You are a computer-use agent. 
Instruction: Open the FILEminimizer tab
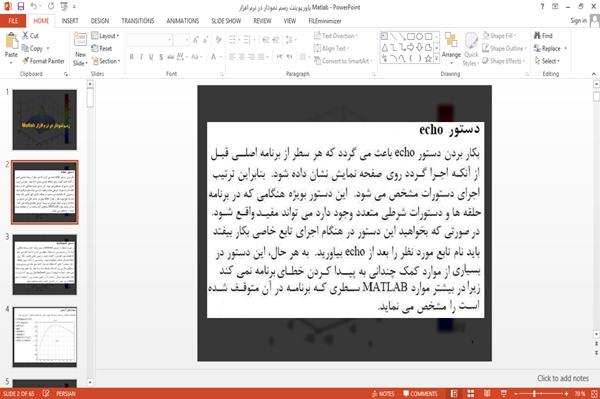324,21
